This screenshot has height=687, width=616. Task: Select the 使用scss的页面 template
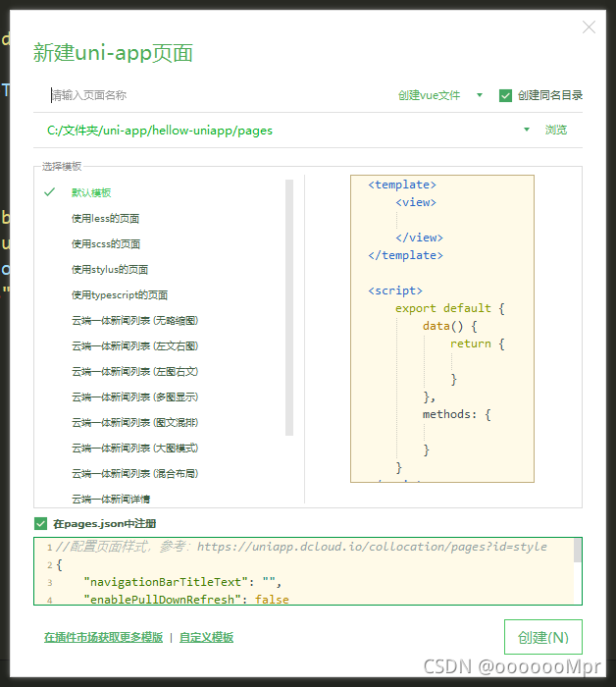(x=106, y=243)
